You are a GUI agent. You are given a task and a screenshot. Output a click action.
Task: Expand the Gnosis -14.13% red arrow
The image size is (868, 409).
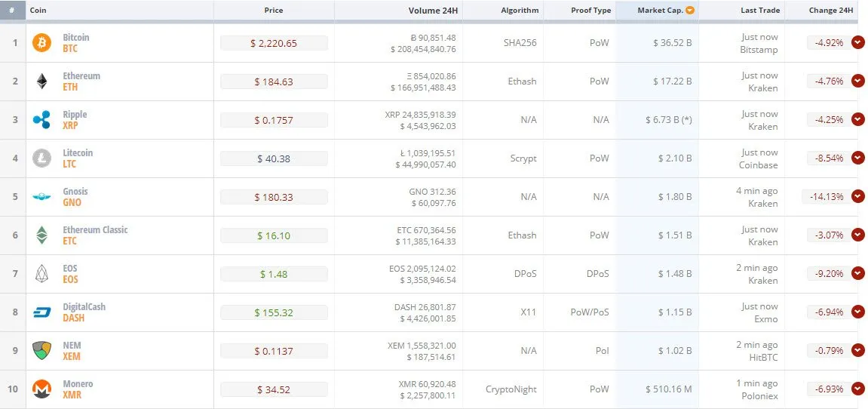[858, 196]
